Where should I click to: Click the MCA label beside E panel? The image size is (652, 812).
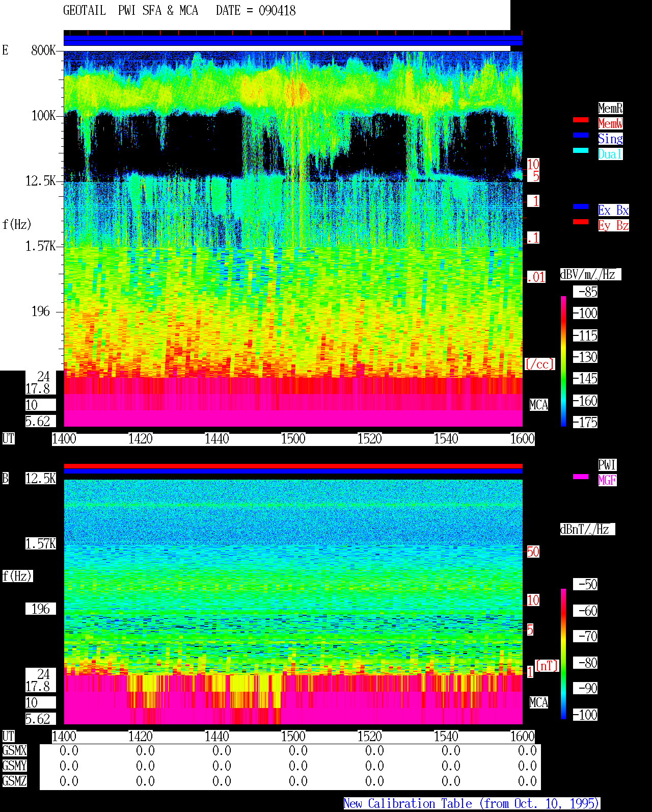[x=539, y=405]
